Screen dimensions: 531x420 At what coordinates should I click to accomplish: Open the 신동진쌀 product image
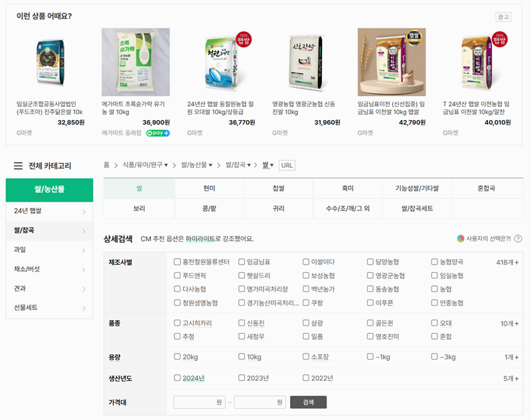[x=306, y=62]
